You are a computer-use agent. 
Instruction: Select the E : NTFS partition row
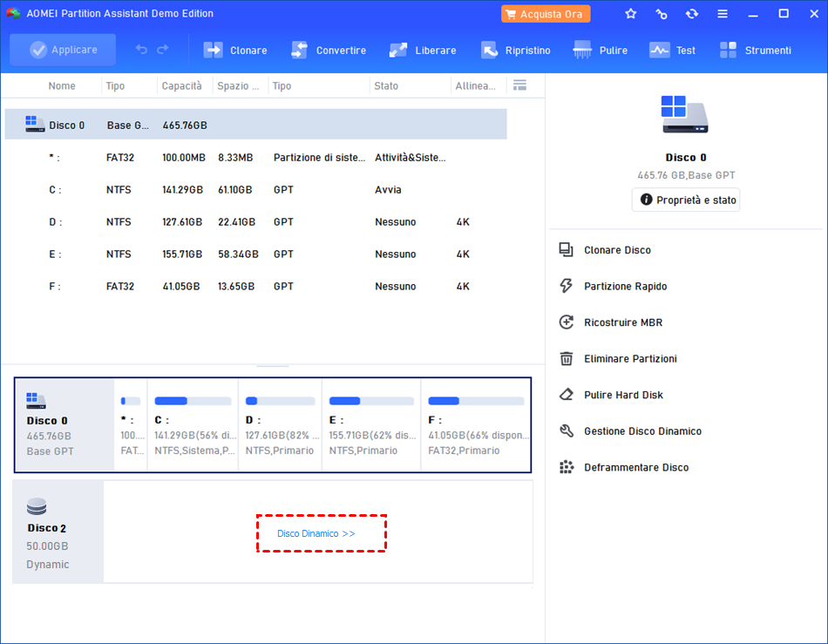click(x=255, y=254)
